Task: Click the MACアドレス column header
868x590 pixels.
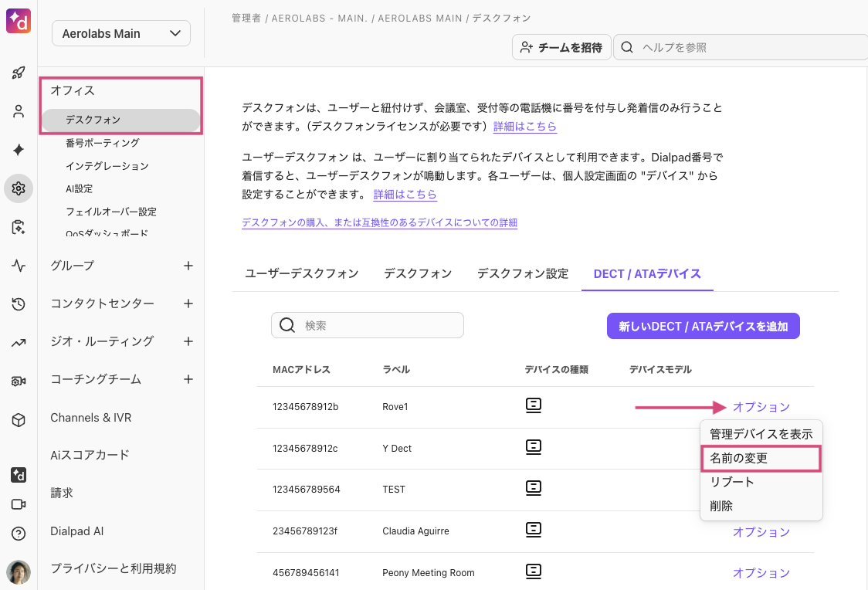Action: [x=301, y=369]
